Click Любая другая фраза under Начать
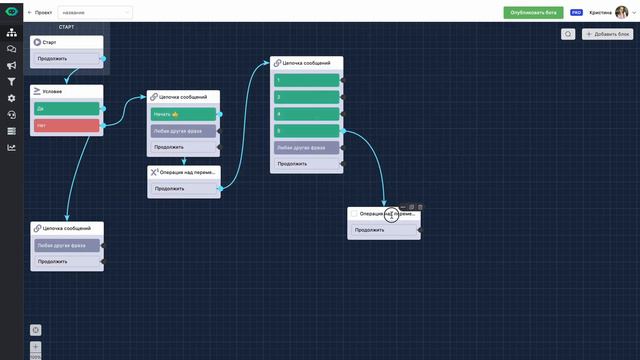This screenshot has height=360, width=640. click(x=183, y=131)
